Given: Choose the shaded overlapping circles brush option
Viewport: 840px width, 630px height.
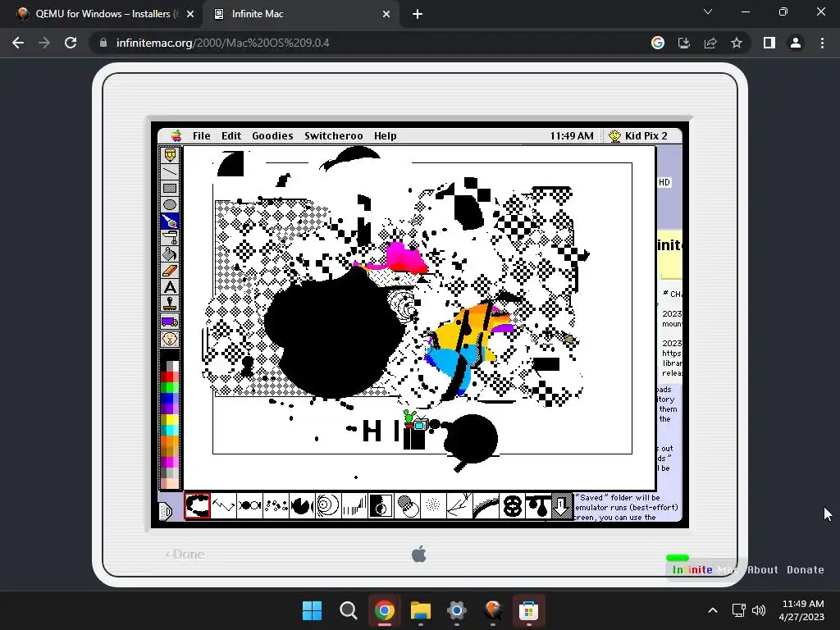Looking at the screenshot, I should 407,505.
